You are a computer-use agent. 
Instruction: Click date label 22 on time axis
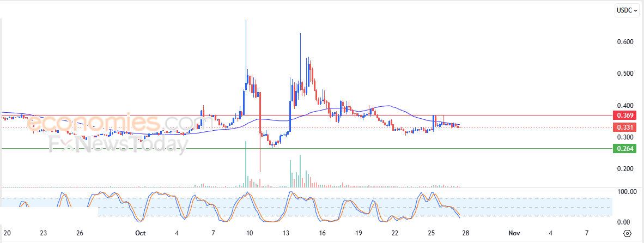[x=394, y=233]
